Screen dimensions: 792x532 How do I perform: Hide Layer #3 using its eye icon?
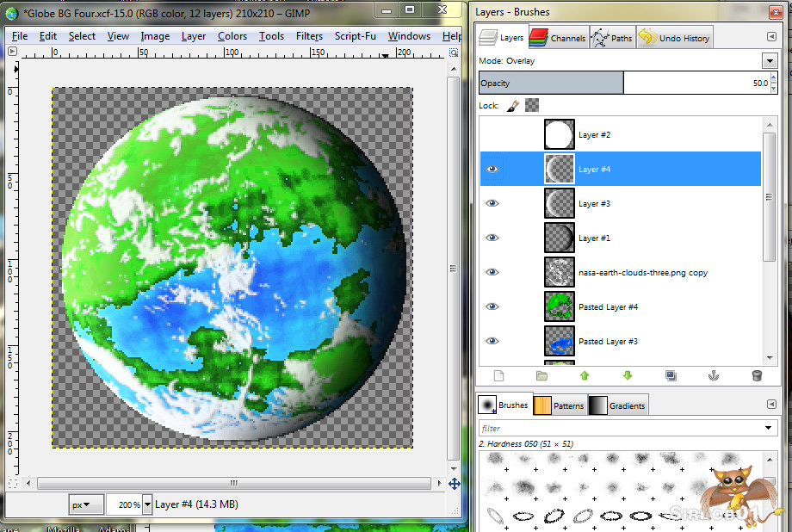tap(492, 203)
